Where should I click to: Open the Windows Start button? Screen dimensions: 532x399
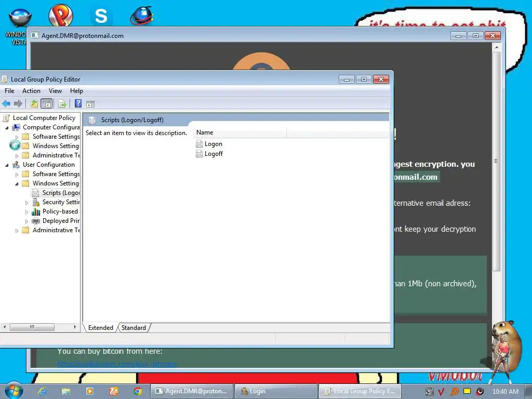pos(13,390)
